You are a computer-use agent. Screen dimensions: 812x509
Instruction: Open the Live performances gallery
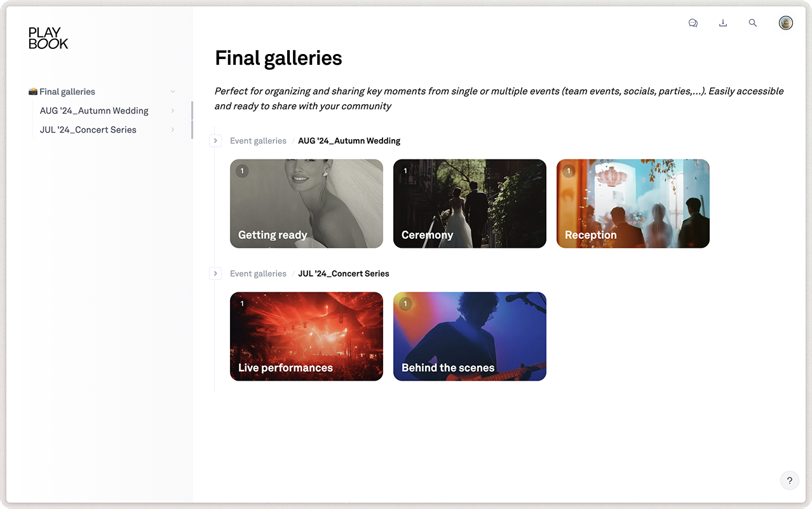pos(306,336)
